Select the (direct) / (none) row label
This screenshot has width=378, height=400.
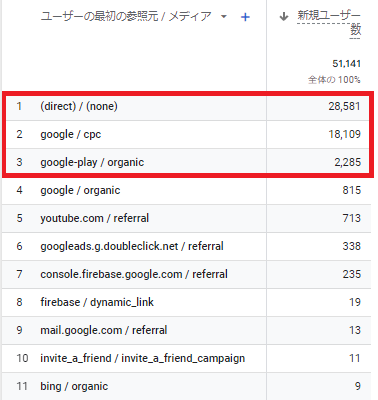tap(79, 106)
